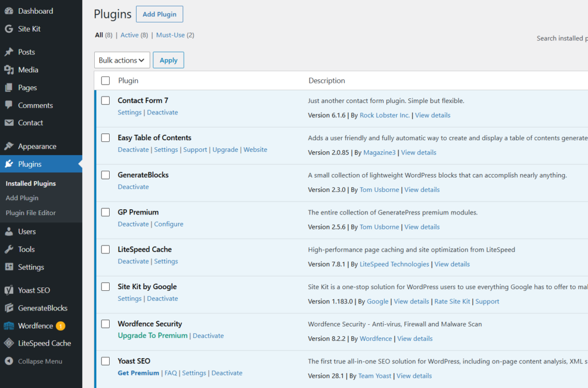Image resolution: width=588 pixels, height=388 pixels.
Task: Click Configure under GP Premium
Action: (169, 224)
